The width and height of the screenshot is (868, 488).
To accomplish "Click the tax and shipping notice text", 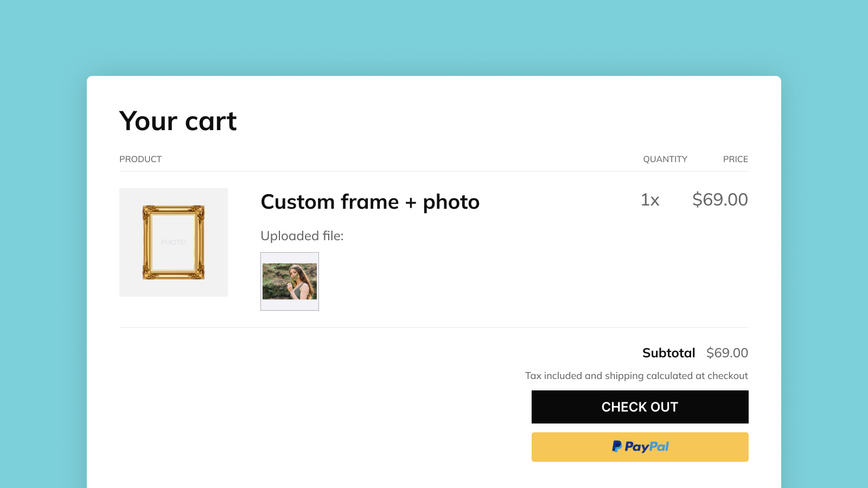I will pos(636,375).
